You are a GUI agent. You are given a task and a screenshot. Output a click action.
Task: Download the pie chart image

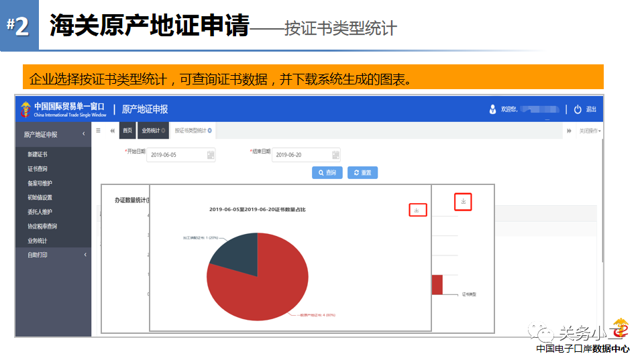point(418,210)
